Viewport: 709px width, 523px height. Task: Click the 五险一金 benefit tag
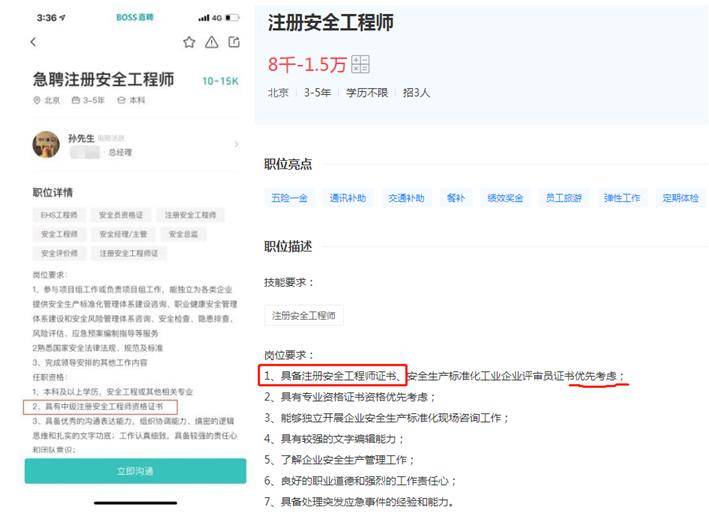tap(289, 198)
